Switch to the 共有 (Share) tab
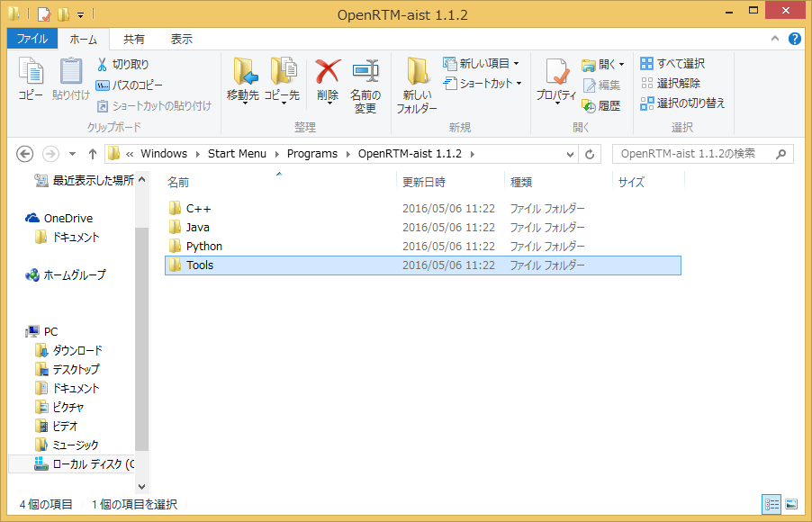Screen dimensions: 812x522 [133, 40]
